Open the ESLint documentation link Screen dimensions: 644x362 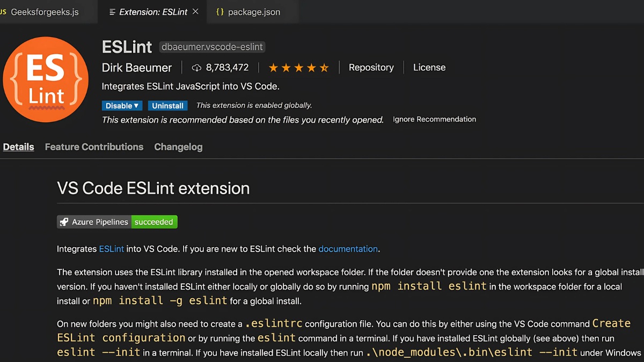(x=348, y=249)
